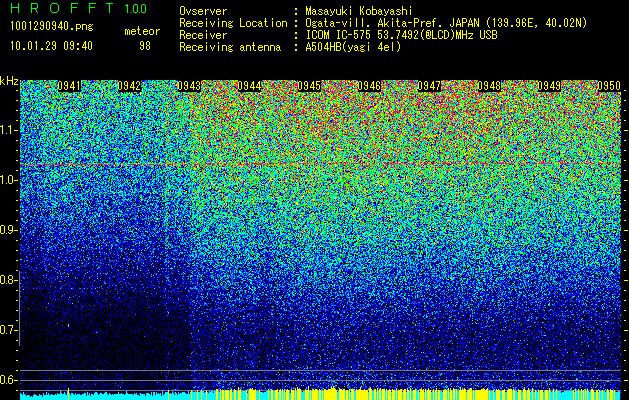Click the 0941 time marker
629x400 pixels.
click(69, 86)
